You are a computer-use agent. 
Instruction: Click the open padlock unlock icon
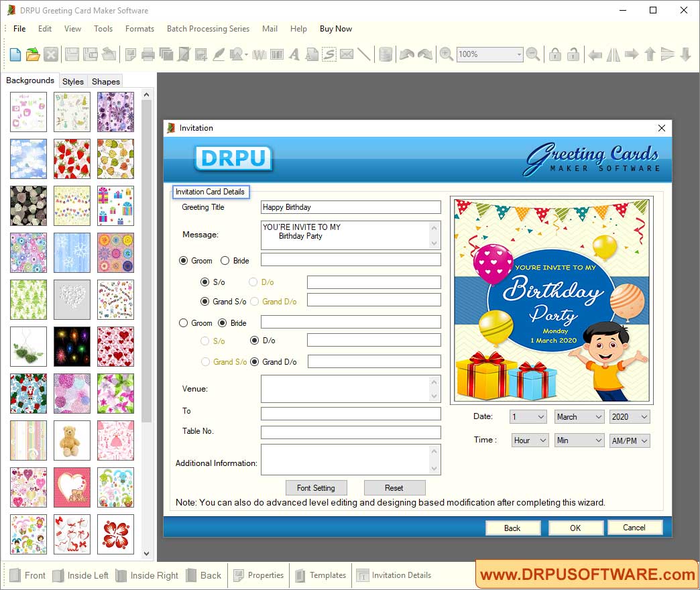point(573,54)
